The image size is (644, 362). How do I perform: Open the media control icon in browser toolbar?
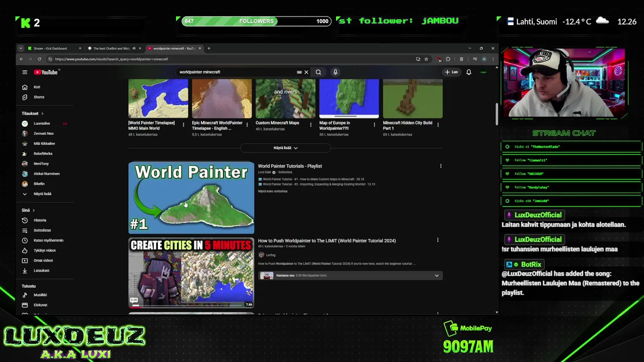[474, 59]
